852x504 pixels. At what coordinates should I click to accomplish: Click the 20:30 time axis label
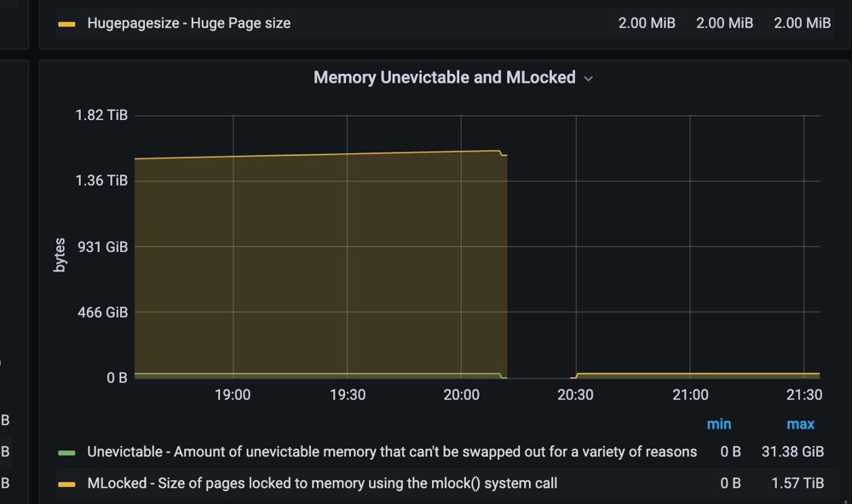click(x=575, y=395)
